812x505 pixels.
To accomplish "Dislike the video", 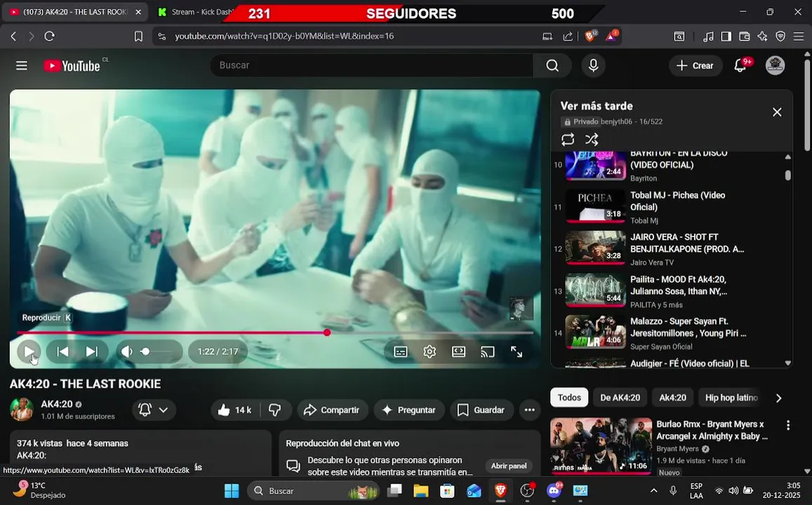I will tap(275, 410).
